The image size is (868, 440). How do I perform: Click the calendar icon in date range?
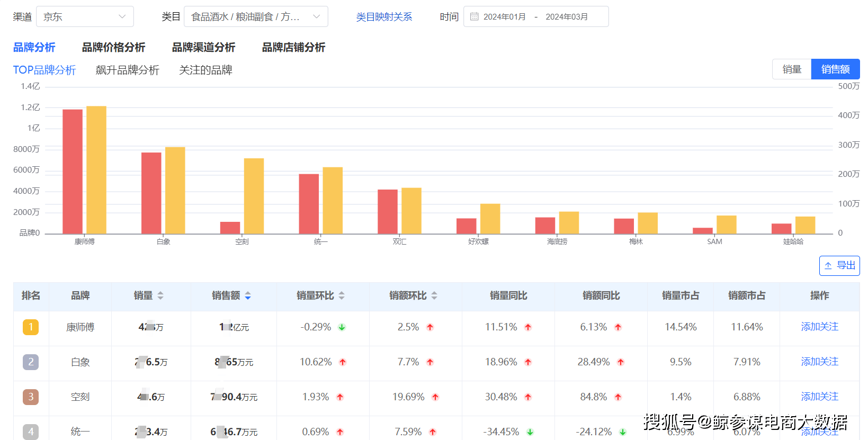point(475,17)
